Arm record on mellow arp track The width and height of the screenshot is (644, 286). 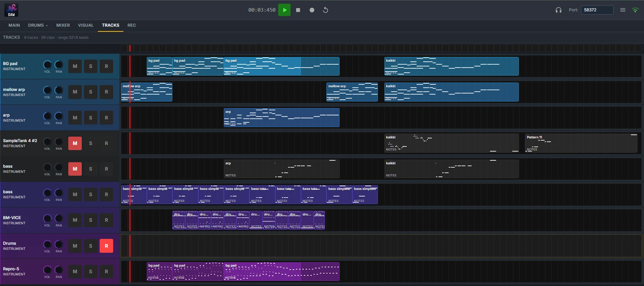pos(106,92)
